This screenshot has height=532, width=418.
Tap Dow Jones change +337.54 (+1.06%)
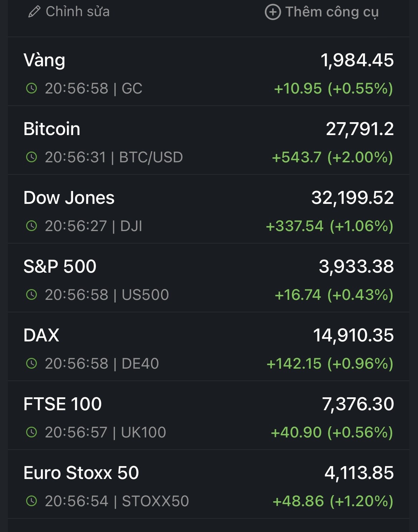[x=329, y=226]
